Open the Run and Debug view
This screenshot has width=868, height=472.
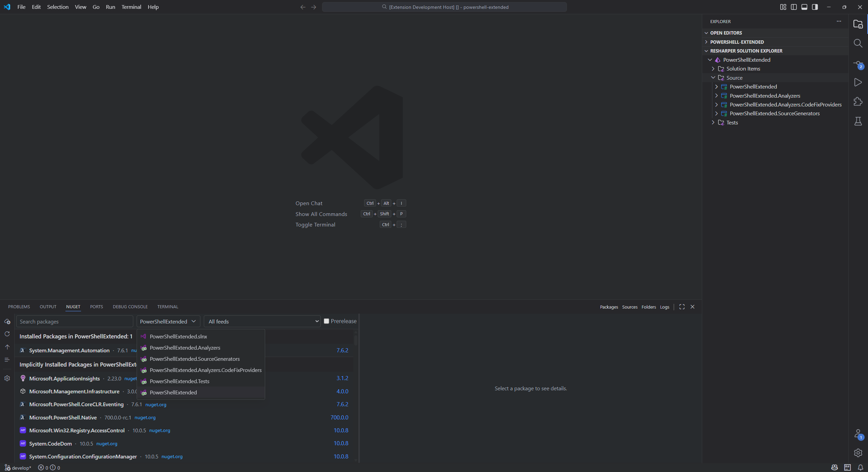[x=858, y=82]
